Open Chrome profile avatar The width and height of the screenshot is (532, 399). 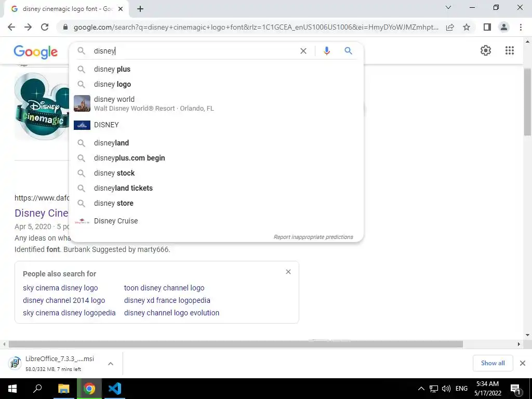point(504,27)
